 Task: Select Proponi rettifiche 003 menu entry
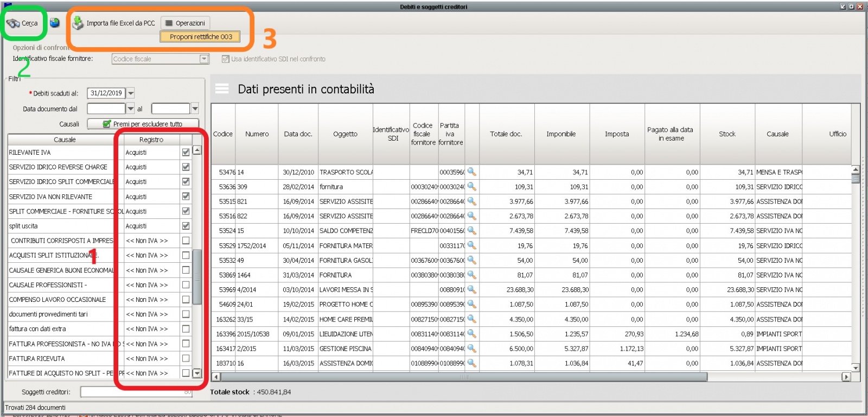[x=201, y=37]
